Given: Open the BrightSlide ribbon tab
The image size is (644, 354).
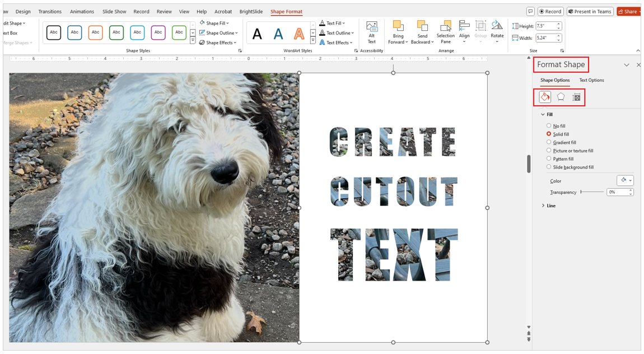Looking at the screenshot, I should [x=251, y=12].
